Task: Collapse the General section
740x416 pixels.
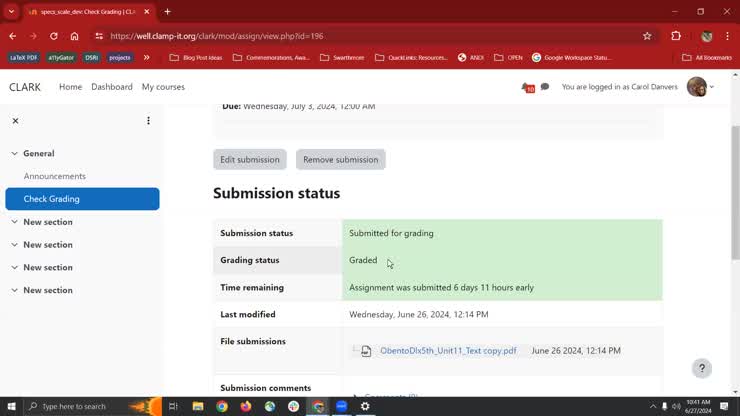Action: click(x=14, y=154)
